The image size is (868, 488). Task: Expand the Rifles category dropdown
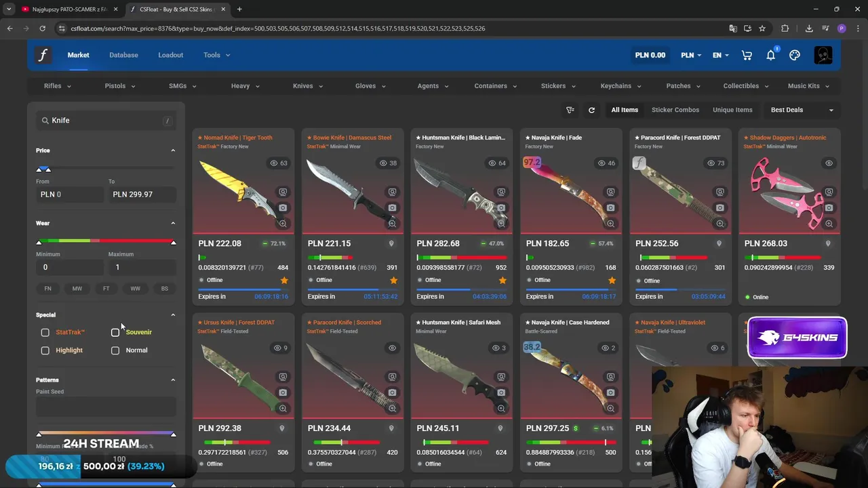[58, 86]
